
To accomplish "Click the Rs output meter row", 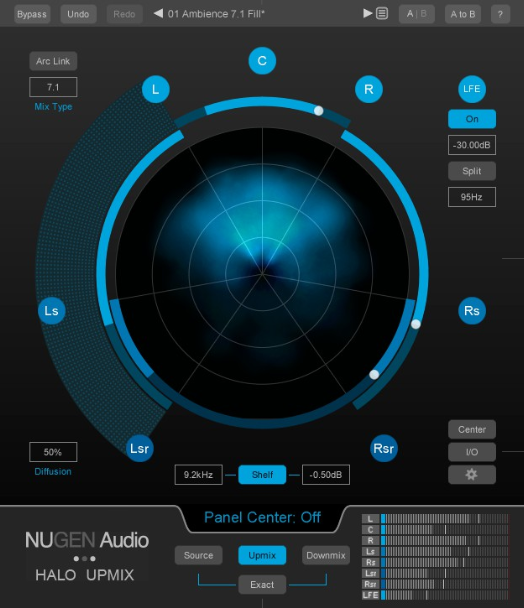I will [x=435, y=562].
